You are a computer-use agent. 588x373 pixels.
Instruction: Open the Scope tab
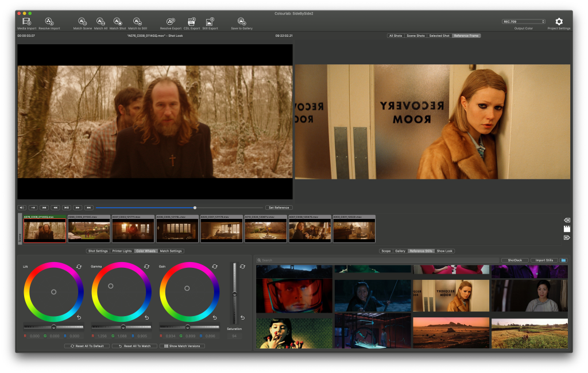(386, 251)
